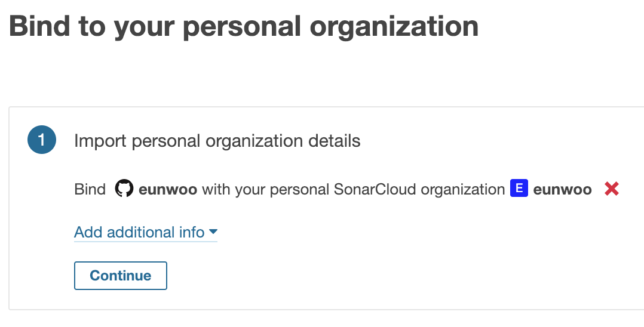Click the GitHub octocat icon

[x=124, y=189]
